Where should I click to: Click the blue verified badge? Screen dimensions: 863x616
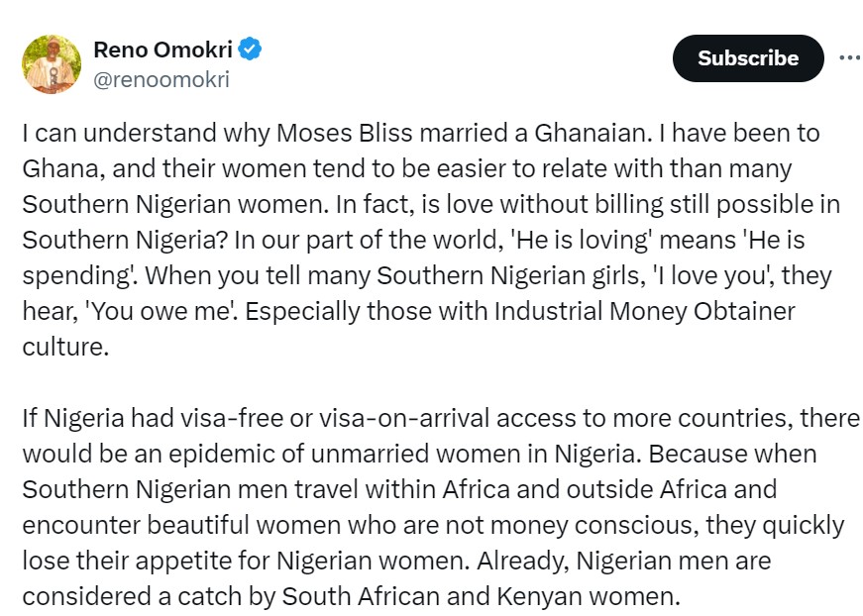(x=252, y=49)
